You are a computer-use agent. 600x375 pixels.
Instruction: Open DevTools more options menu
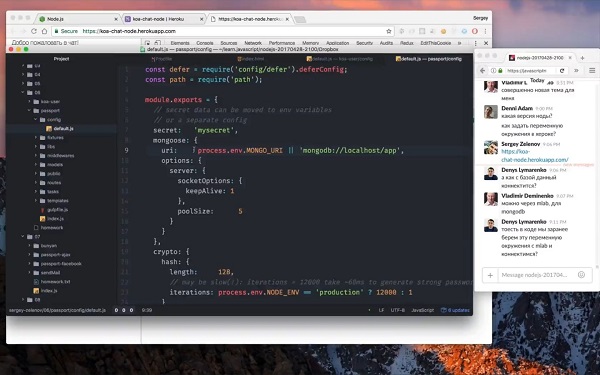coord(476,43)
